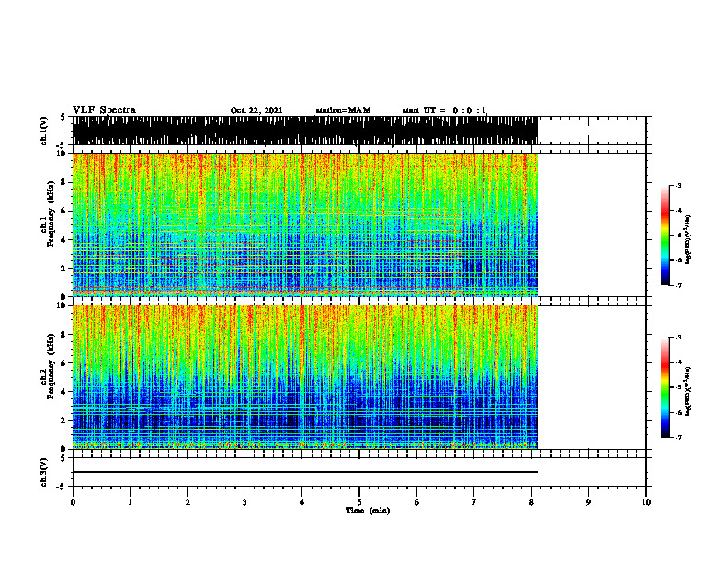Click time axis tick label "7"

[x=474, y=502]
